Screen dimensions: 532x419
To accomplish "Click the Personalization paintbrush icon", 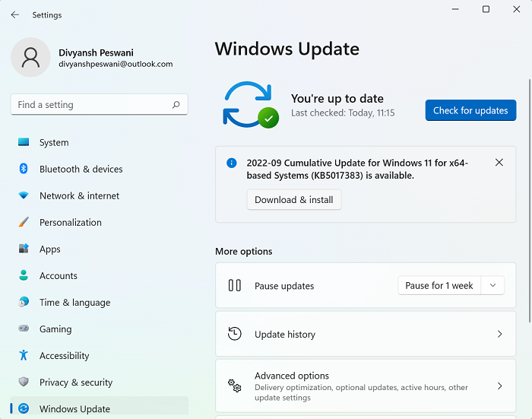I will (x=24, y=222).
